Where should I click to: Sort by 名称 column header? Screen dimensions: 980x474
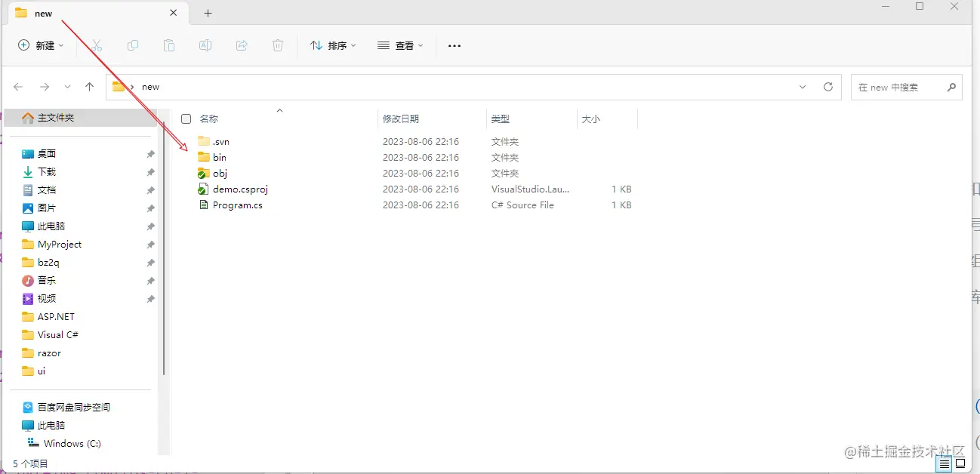click(209, 119)
